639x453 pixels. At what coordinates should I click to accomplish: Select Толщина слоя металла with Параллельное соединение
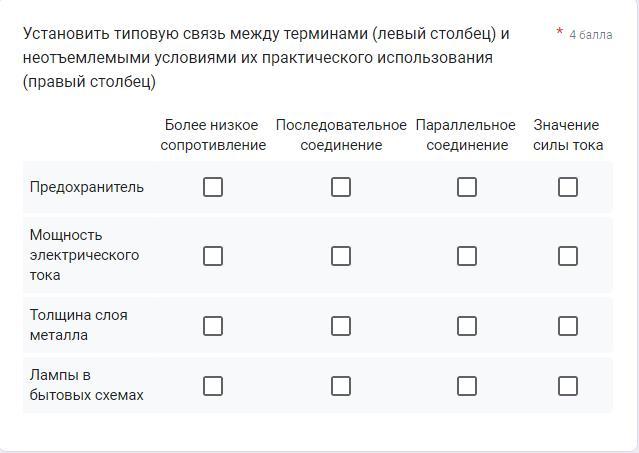coord(467,326)
